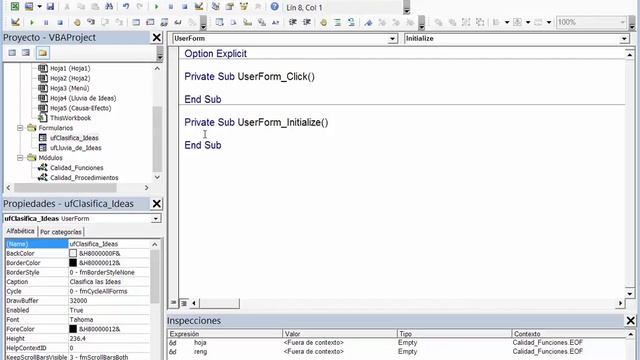Indent the selected code

(x=293, y=22)
